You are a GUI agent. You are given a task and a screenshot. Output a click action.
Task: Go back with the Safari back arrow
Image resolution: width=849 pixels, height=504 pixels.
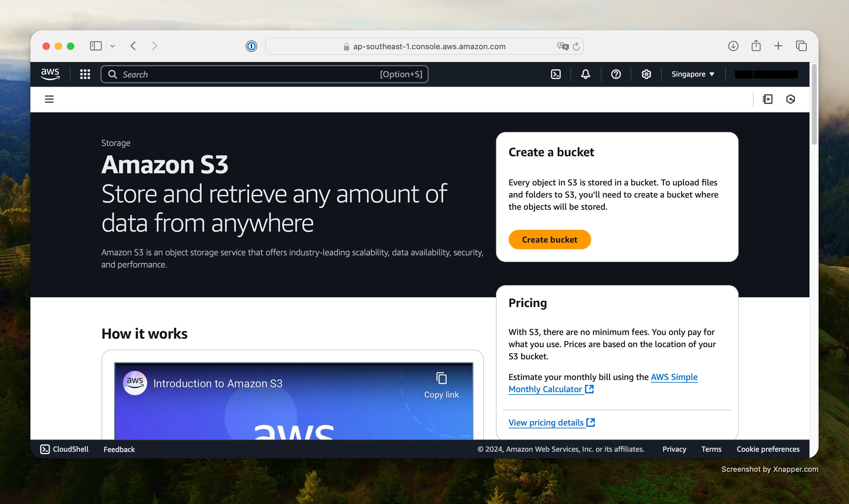click(133, 46)
